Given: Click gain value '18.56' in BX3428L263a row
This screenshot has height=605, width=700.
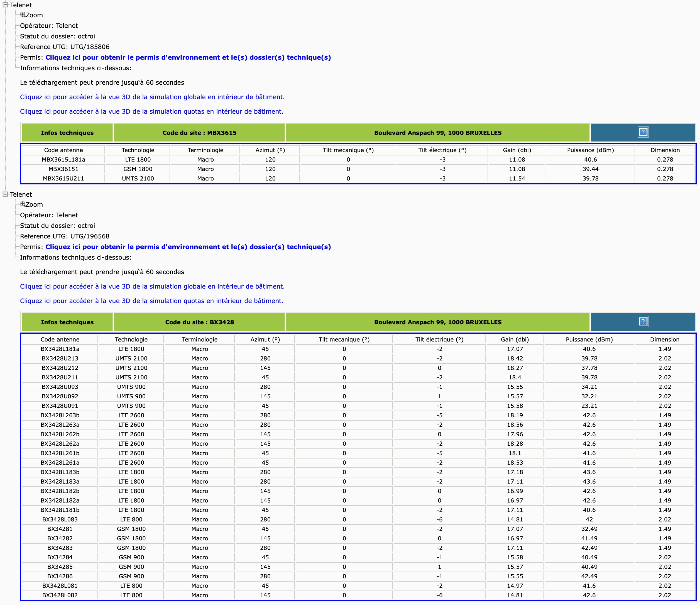Looking at the screenshot, I should [x=515, y=425].
